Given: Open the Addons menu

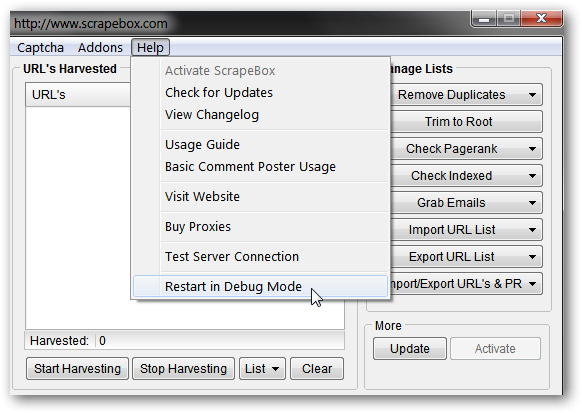Looking at the screenshot, I should click(100, 47).
